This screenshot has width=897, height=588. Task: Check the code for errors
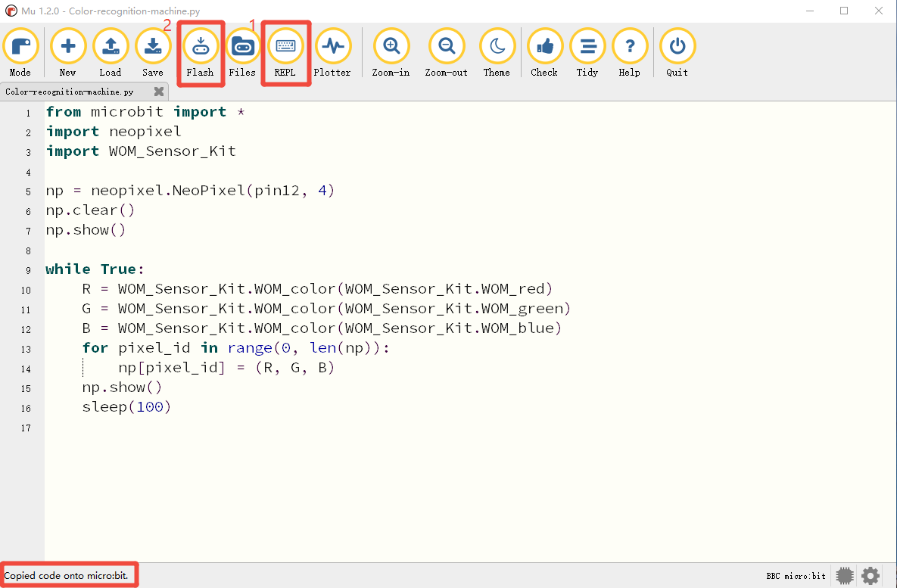[544, 53]
